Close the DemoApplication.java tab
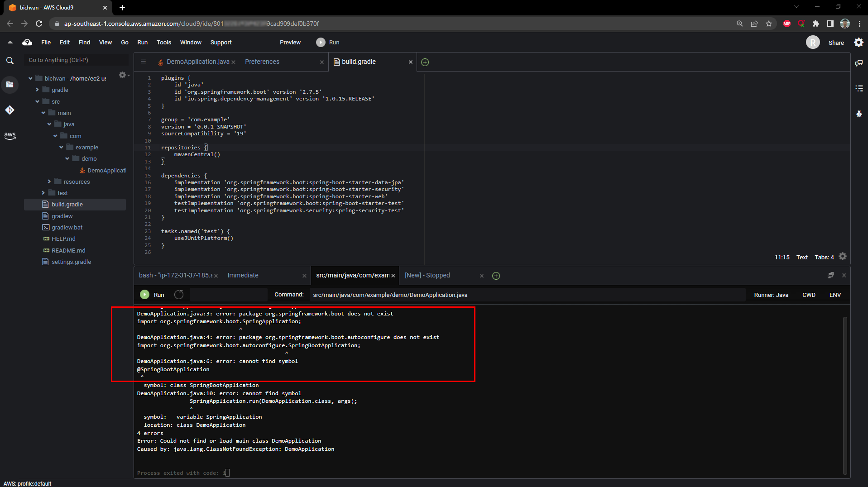Viewport: 868px width, 487px height. [233, 62]
